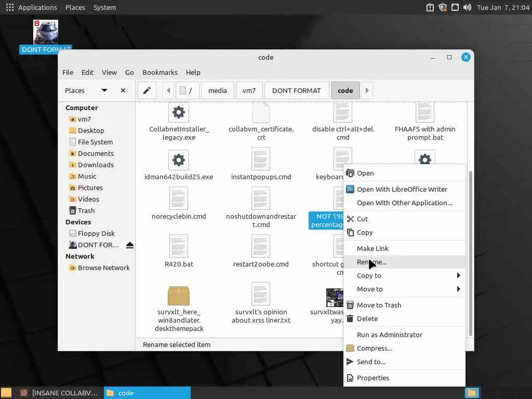Select noshutdownandrestart.cmd file icon
Screen dimensions: 532x399
[261, 198]
